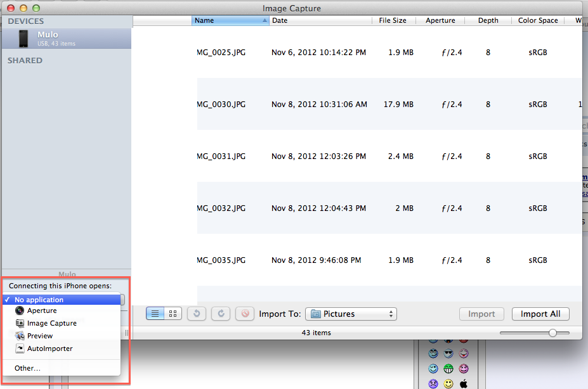This screenshot has width=588, height=389.
Task: Click the DEVICES sidebar header
Action: click(26, 22)
